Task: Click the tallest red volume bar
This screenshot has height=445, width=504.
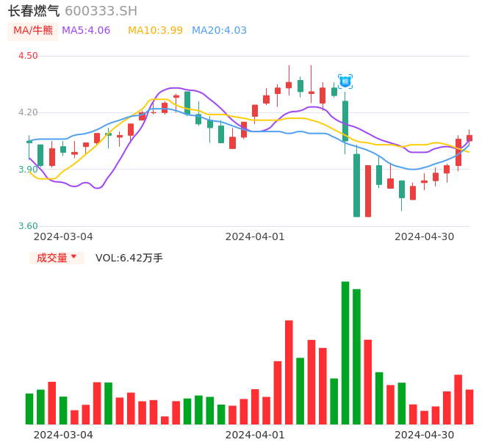Action: (x=289, y=372)
